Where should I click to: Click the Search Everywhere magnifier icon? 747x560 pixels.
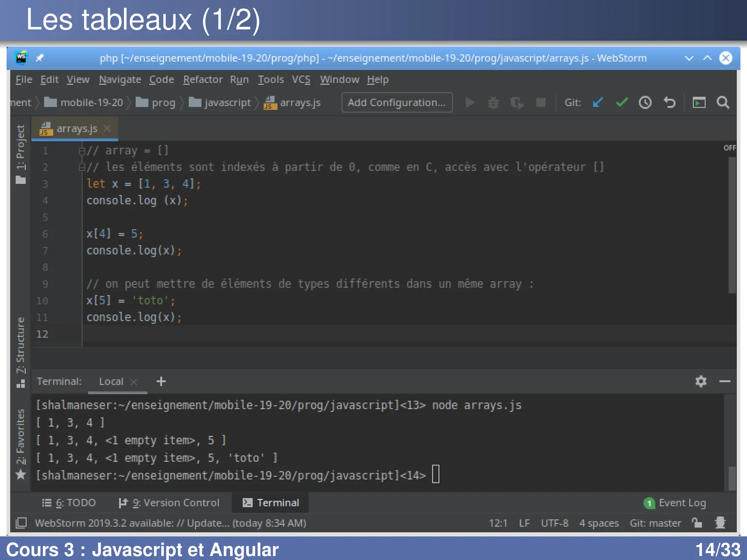[x=723, y=103]
